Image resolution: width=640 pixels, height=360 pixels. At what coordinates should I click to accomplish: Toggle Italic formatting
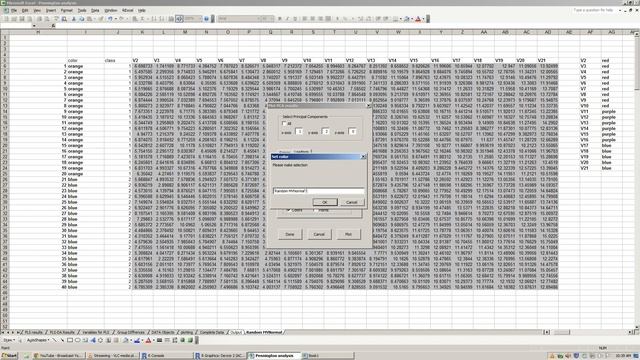287,19
